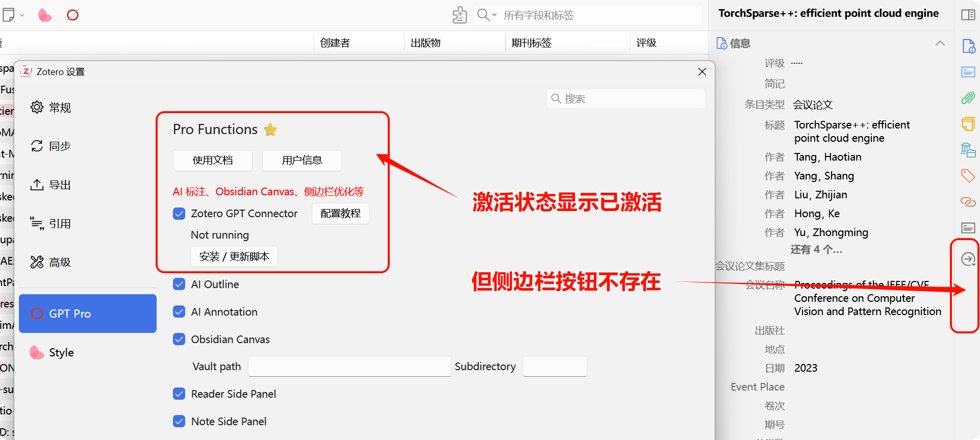Open the 导出 settings pane
The width and height of the screenshot is (980, 440).
pyautogui.click(x=88, y=185)
